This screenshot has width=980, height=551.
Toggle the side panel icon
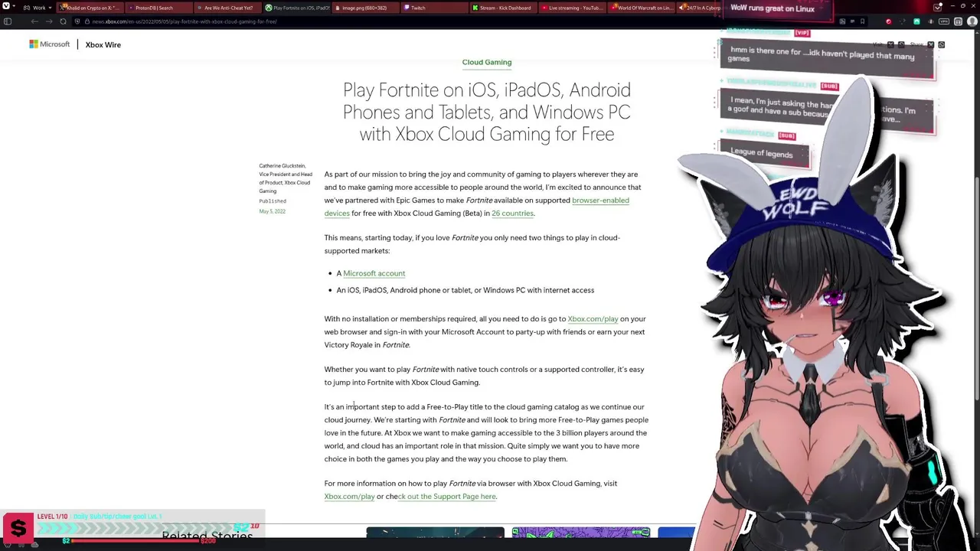click(x=8, y=21)
